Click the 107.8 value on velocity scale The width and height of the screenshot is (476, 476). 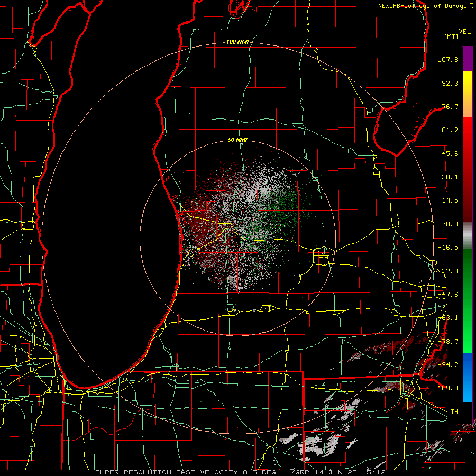point(448,59)
